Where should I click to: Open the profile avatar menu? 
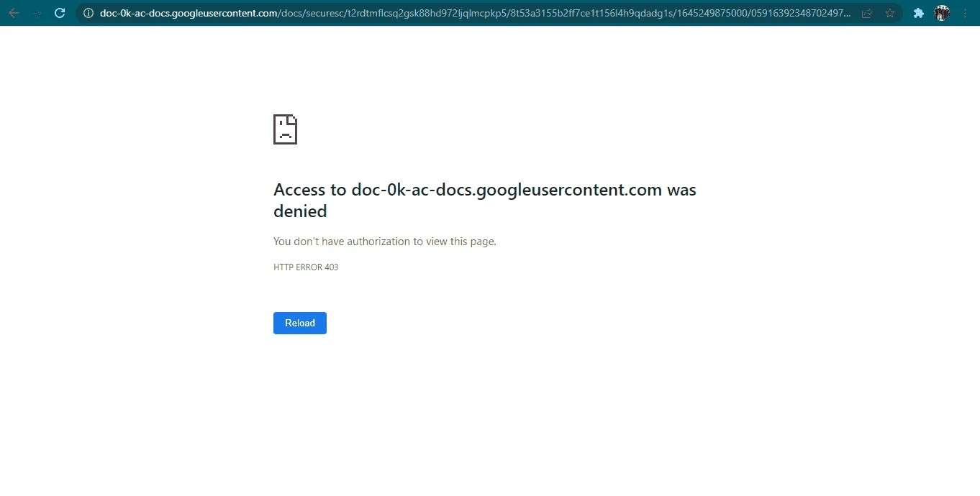coord(942,13)
